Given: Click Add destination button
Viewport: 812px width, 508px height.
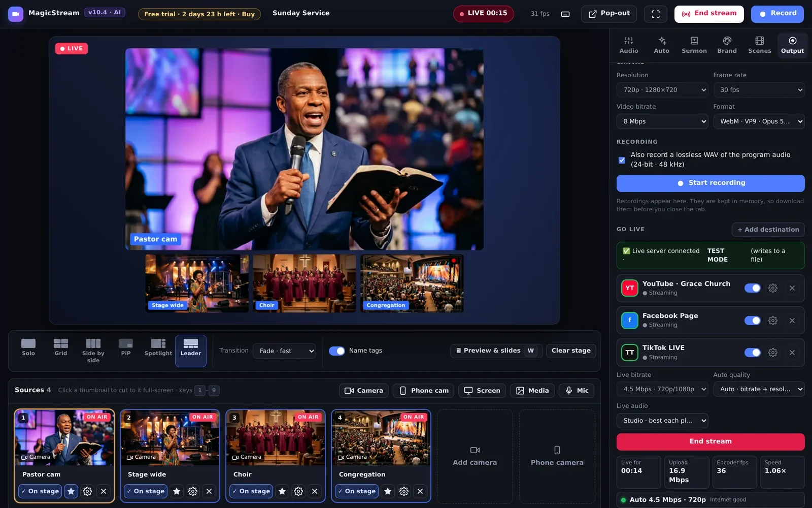Looking at the screenshot, I should [768, 230].
